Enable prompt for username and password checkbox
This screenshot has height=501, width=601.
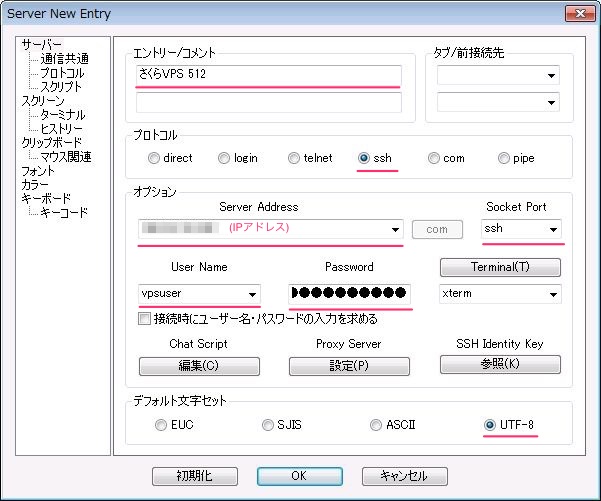click(146, 319)
